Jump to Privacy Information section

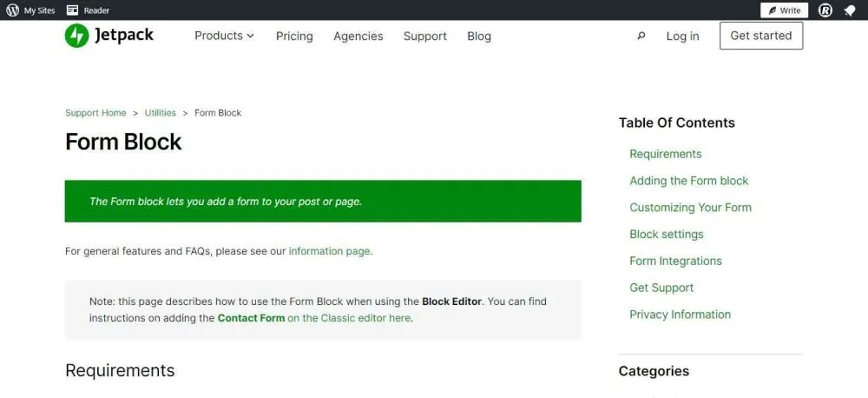click(680, 315)
